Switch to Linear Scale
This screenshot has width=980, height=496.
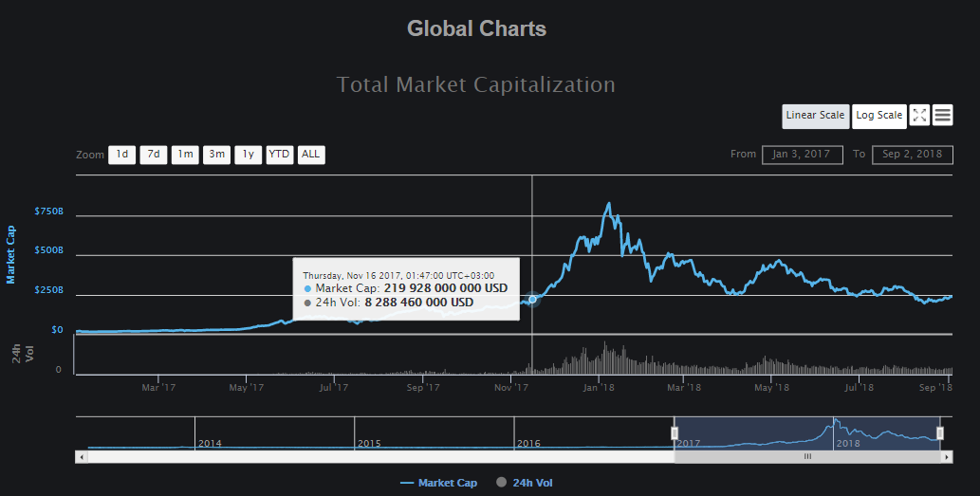pos(815,116)
